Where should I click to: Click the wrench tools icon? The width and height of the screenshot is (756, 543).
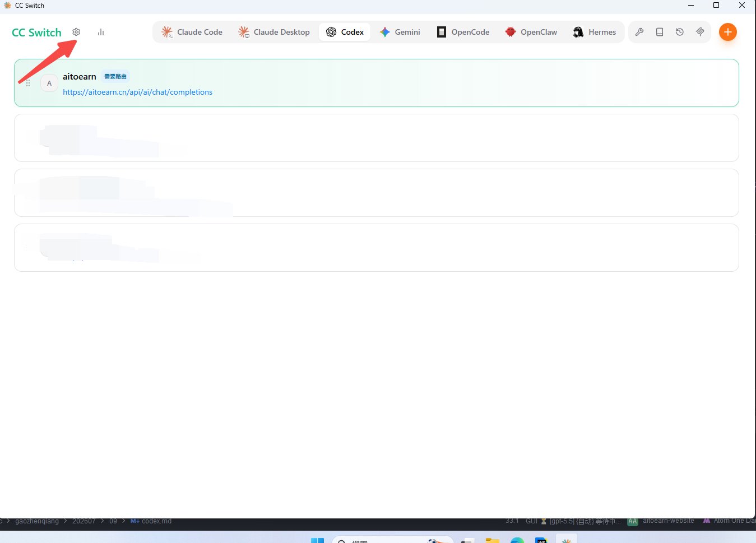click(x=639, y=32)
